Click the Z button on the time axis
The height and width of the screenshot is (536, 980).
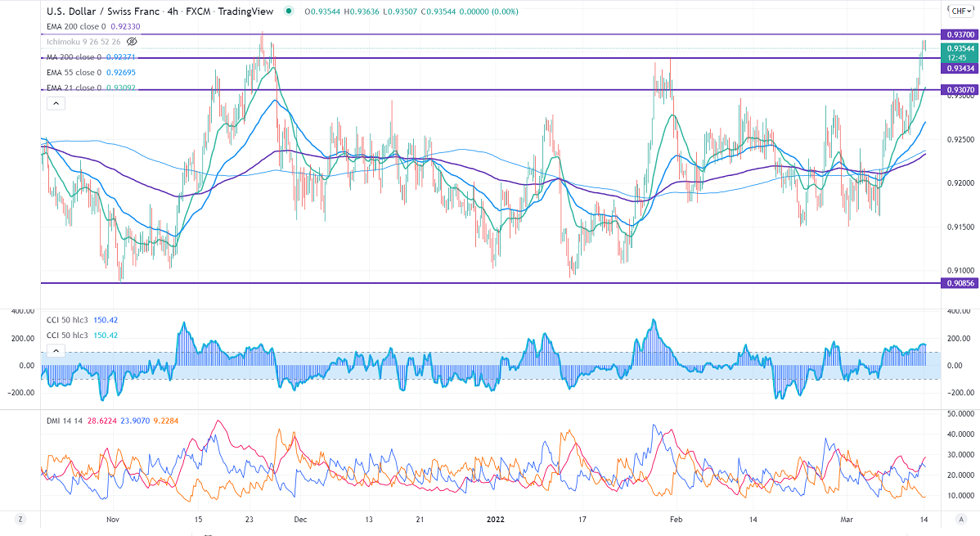click(19, 519)
